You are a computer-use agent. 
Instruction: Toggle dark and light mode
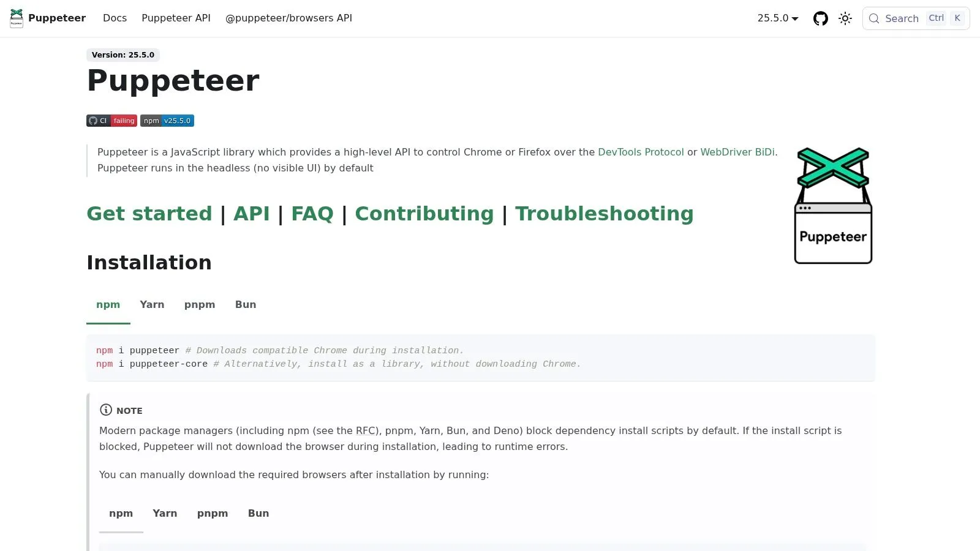pyautogui.click(x=845, y=18)
